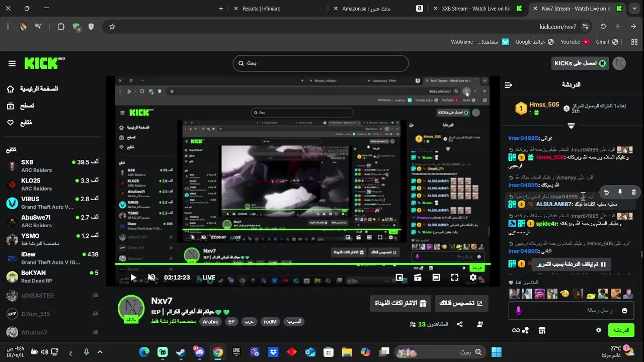Open BoKYAN channel in sidebar

[52, 277]
